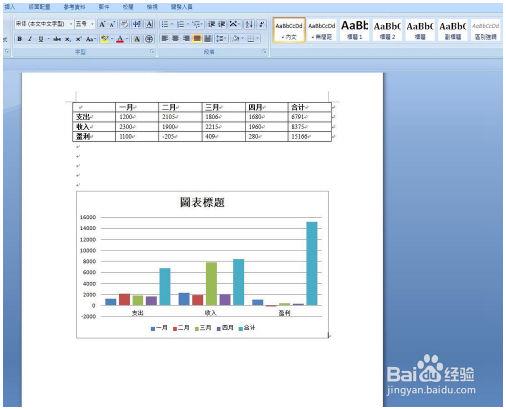Open the 插入 ribbon tab
The image size is (506, 410).
click(x=10, y=7)
